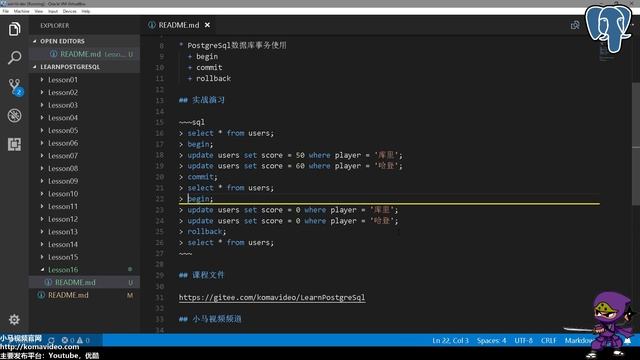Click CRLF line ending in status bar
The height and width of the screenshot is (360, 640).
tap(549, 340)
